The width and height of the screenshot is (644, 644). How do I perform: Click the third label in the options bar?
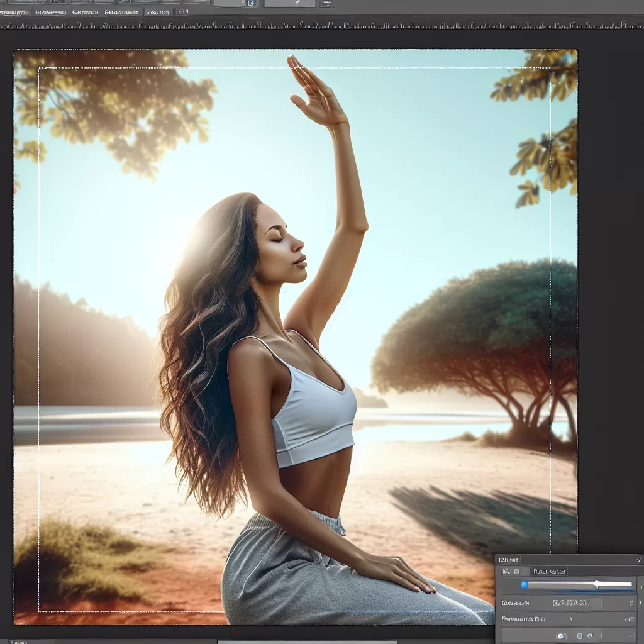tap(85, 12)
